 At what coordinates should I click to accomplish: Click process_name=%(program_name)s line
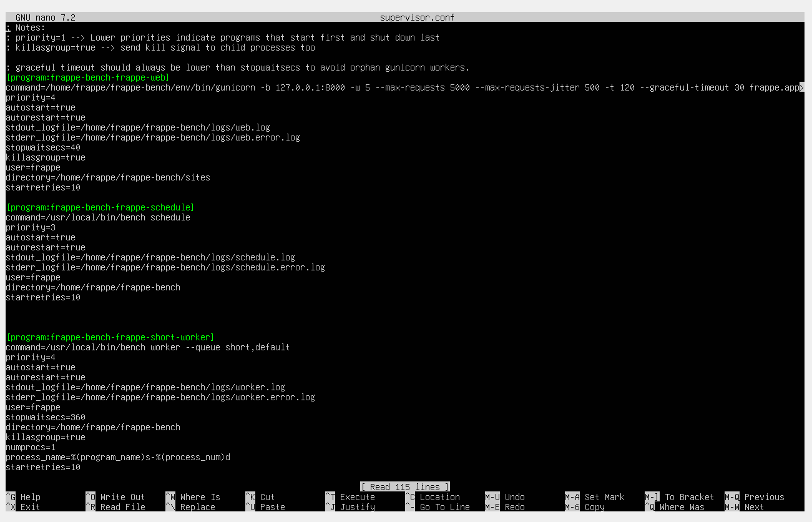tap(118, 457)
